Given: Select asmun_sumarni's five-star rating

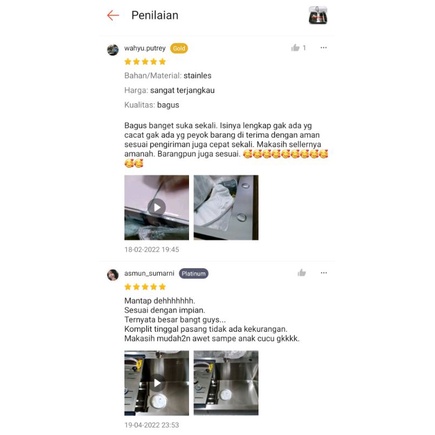Looking at the screenshot, I should [145, 287].
